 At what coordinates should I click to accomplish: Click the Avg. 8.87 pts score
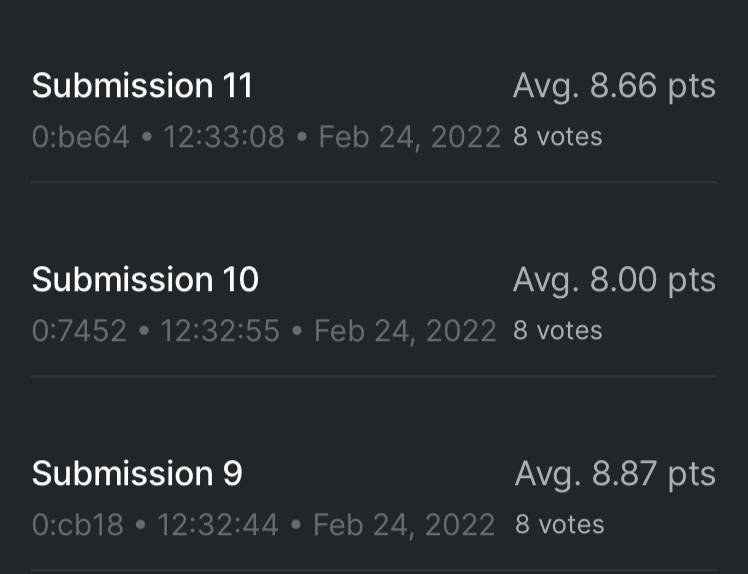[x=615, y=473]
